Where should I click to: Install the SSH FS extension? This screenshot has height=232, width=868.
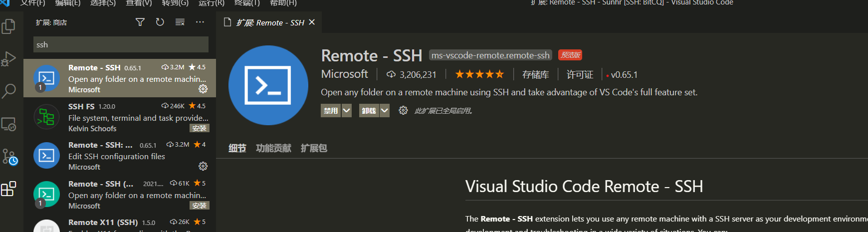[200, 128]
